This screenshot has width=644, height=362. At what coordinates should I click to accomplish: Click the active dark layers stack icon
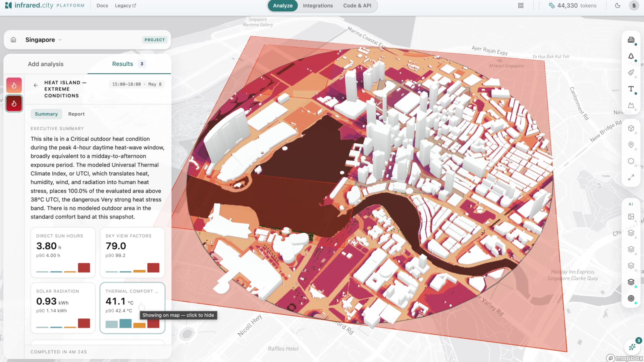click(x=631, y=282)
